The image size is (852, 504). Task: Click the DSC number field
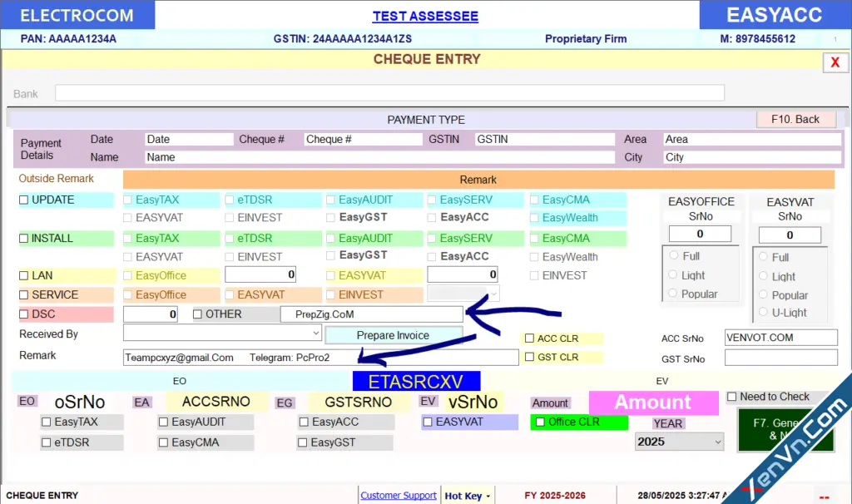(x=151, y=314)
